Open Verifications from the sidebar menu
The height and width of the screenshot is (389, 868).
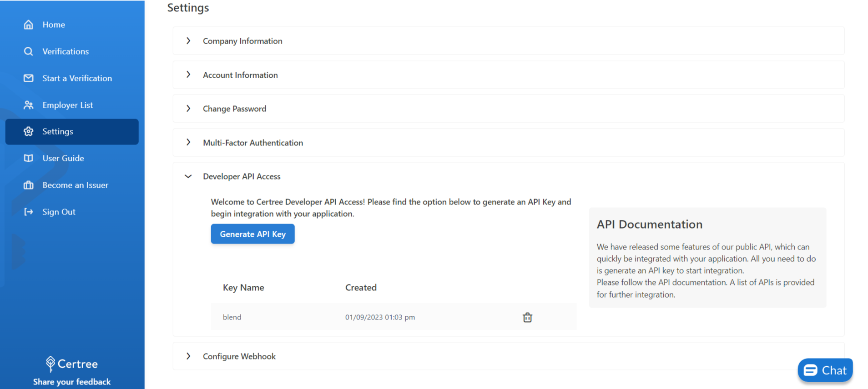tap(66, 51)
